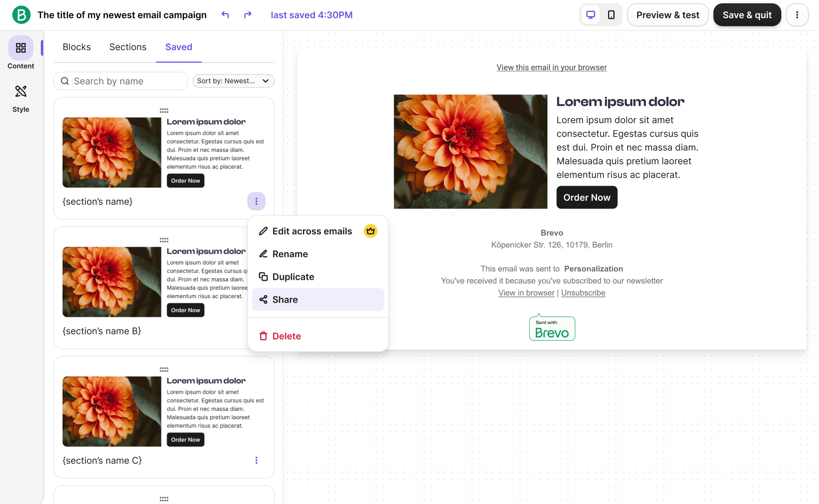Viewport: 819px width, 504px height.
Task: Close the open three-dot menu of first section
Action: pyautogui.click(x=256, y=201)
